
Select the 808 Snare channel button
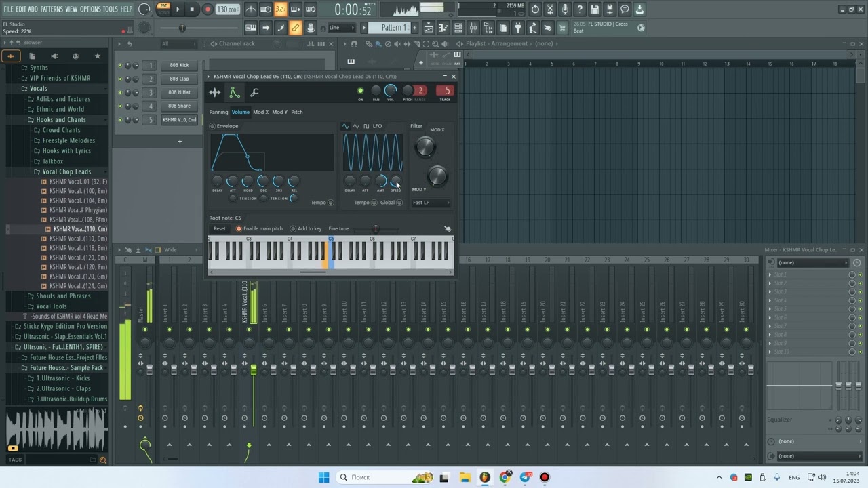180,106
